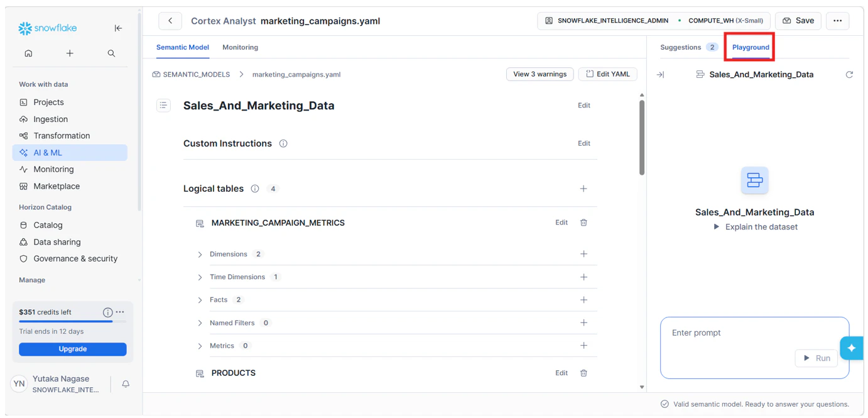Viewport: 868px width, 418px height.
Task: Click the Enter prompt input field
Action: [x=754, y=348]
